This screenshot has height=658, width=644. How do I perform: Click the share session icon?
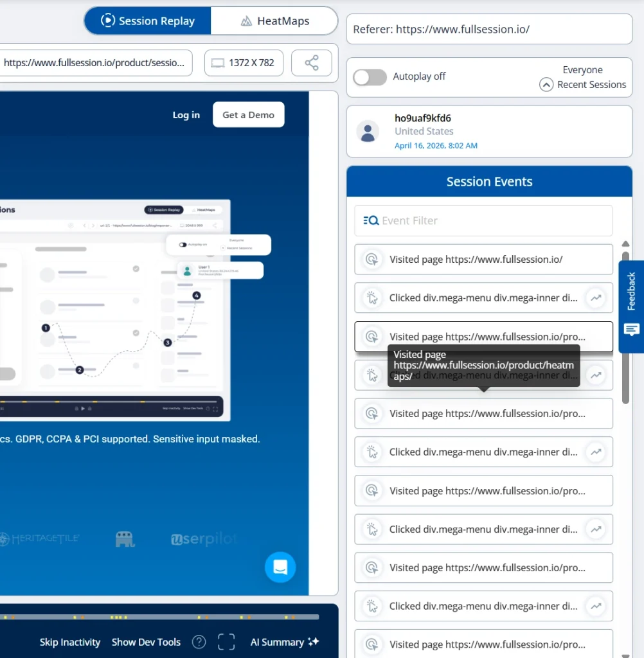[311, 62]
